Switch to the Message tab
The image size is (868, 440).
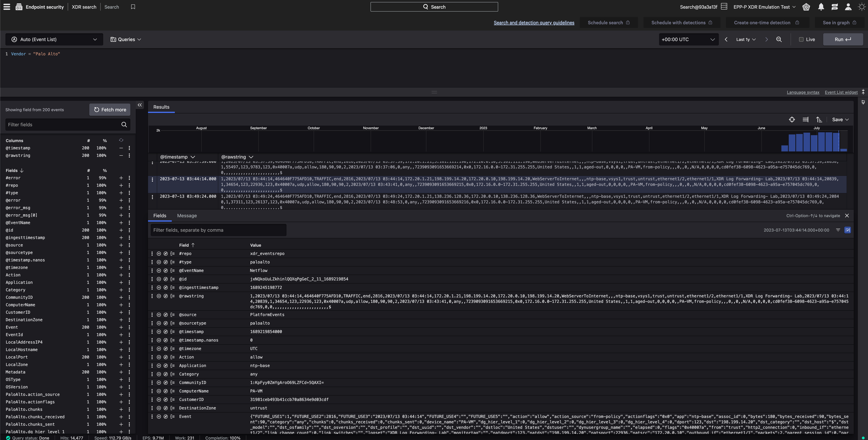pos(187,216)
